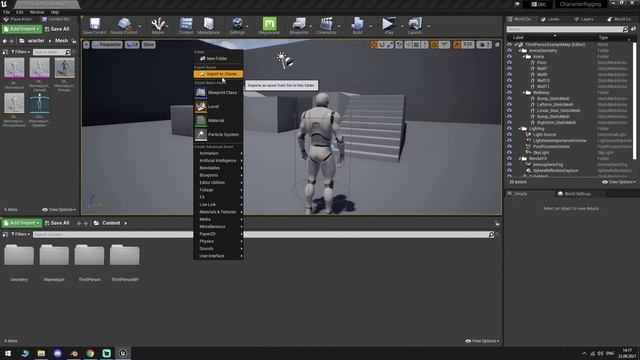
Task: Open View Options in bottom content browser
Action: click(482, 341)
